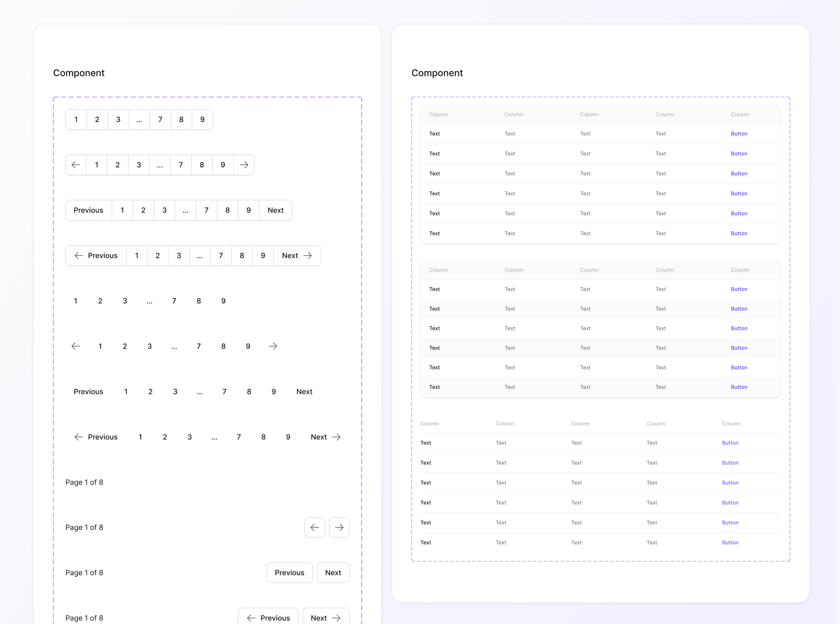Click plain text 'Next' without arrow

point(304,392)
